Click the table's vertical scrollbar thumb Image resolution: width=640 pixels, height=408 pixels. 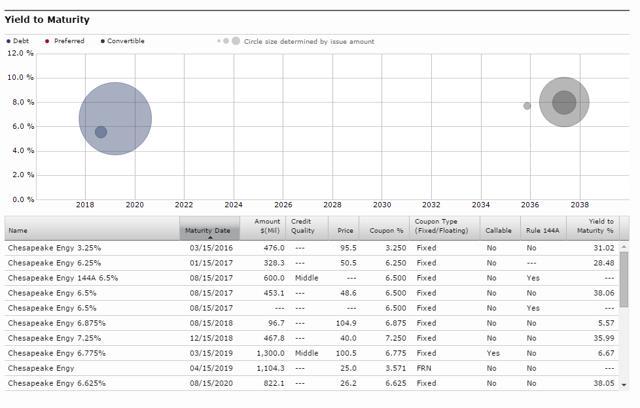624,279
